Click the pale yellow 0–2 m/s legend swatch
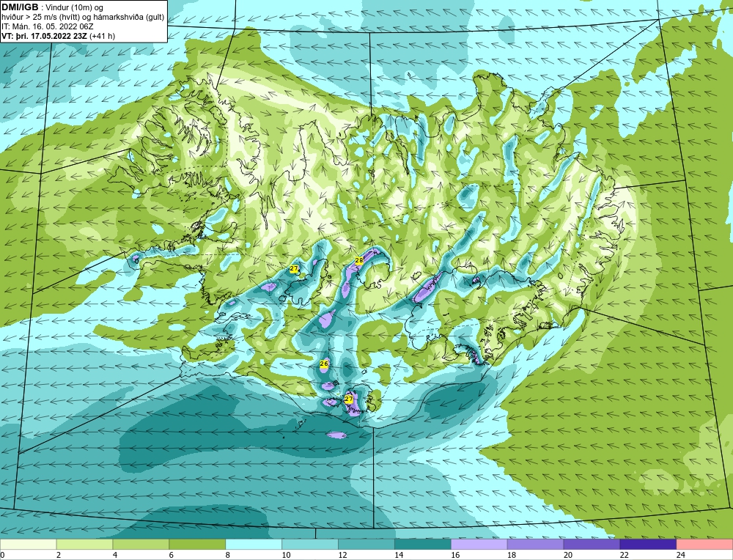This screenshot has height=560, width=733. (29, 544)
